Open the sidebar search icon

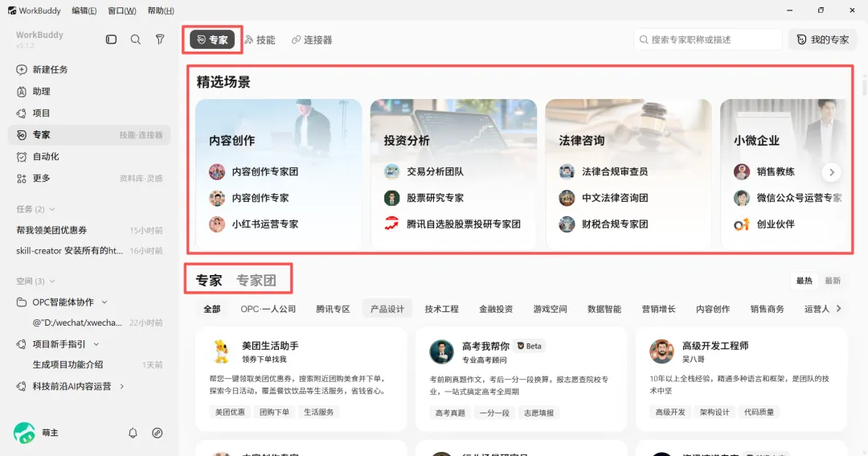[136, 39]
